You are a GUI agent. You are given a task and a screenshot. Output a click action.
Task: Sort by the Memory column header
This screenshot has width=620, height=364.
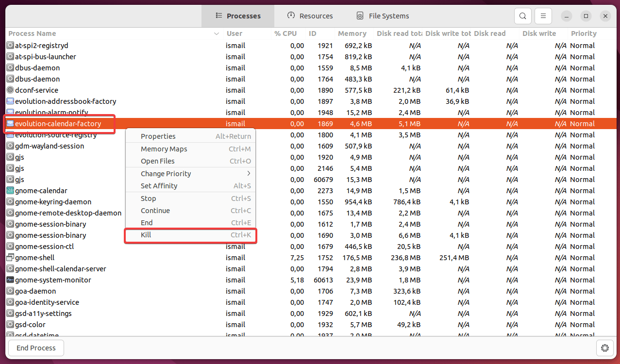(351, 33)
